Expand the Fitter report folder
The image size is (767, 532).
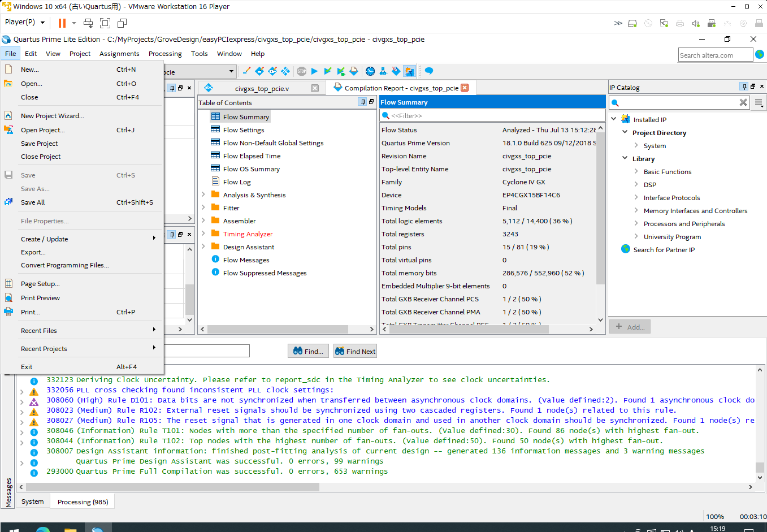tap(203, 207)
